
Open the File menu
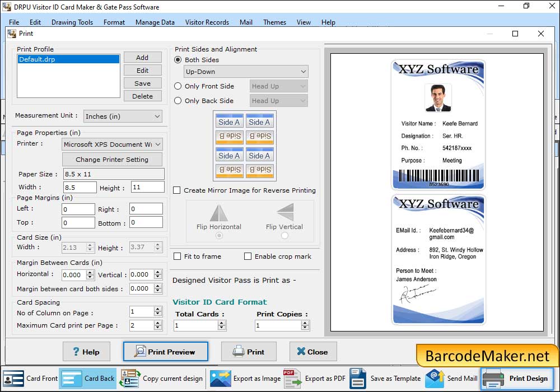[x=15, y=22]
